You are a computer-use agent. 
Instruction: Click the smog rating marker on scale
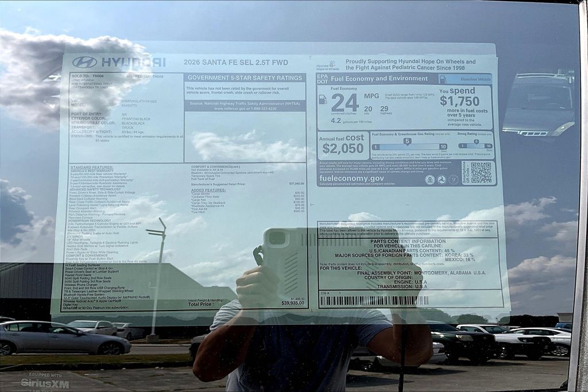pos(475,142)
